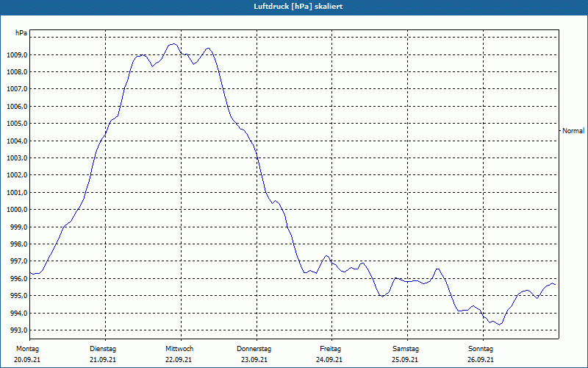The image size is (588, 368).
Task: Select the 1002,0 axis value
Action: 17,175
